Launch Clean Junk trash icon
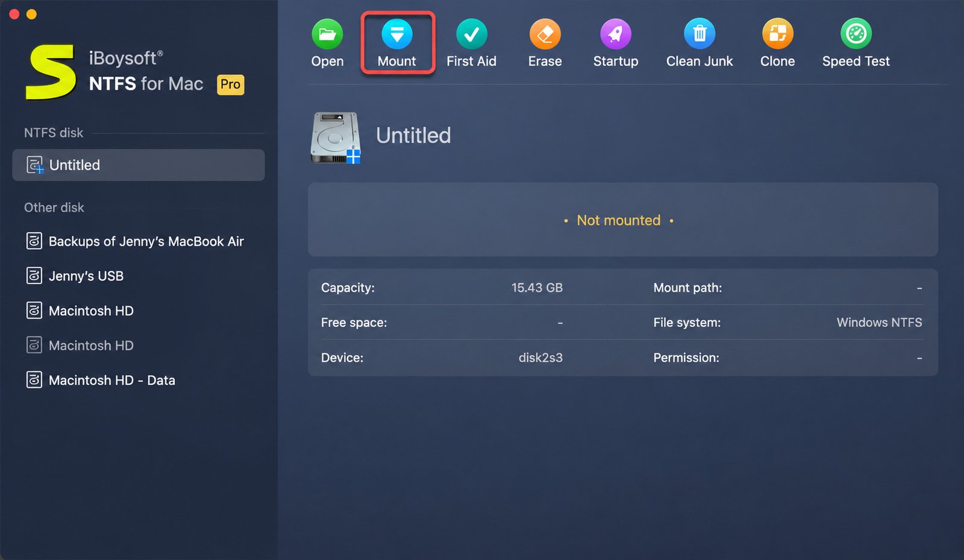This screenshot has width=964, height=560. [700, 34]
